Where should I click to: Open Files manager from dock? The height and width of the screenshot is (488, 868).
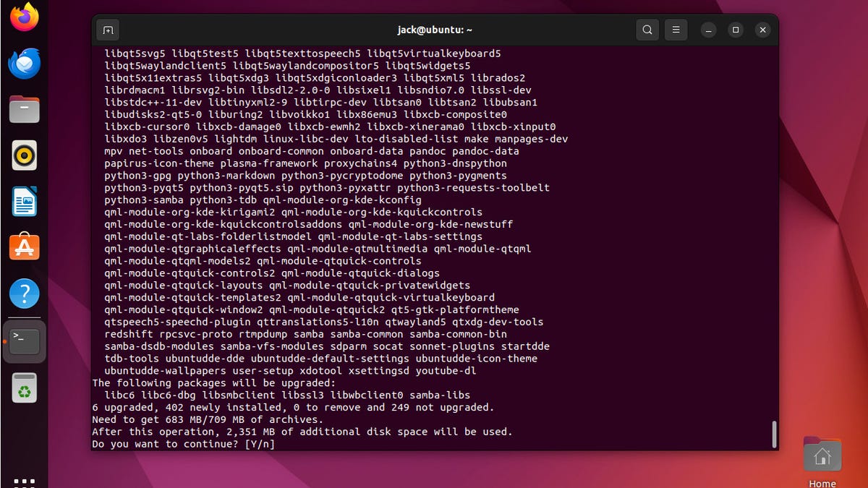coord(25,109)
